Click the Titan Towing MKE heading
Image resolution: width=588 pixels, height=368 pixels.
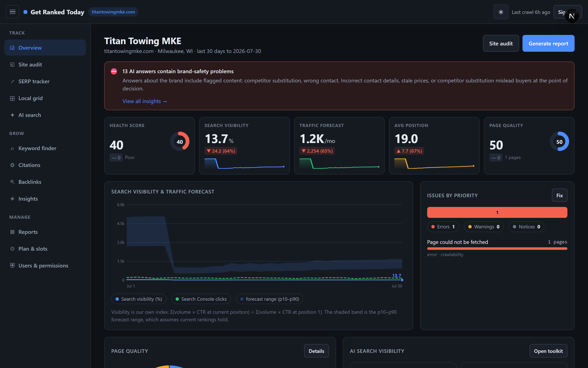click(x=143, y=41)
